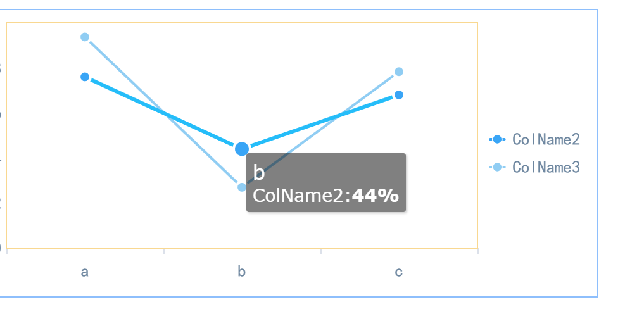644x314 pixels.
Task: Toggle the ColName3 series via legend label
Action: tap(546, 167)
